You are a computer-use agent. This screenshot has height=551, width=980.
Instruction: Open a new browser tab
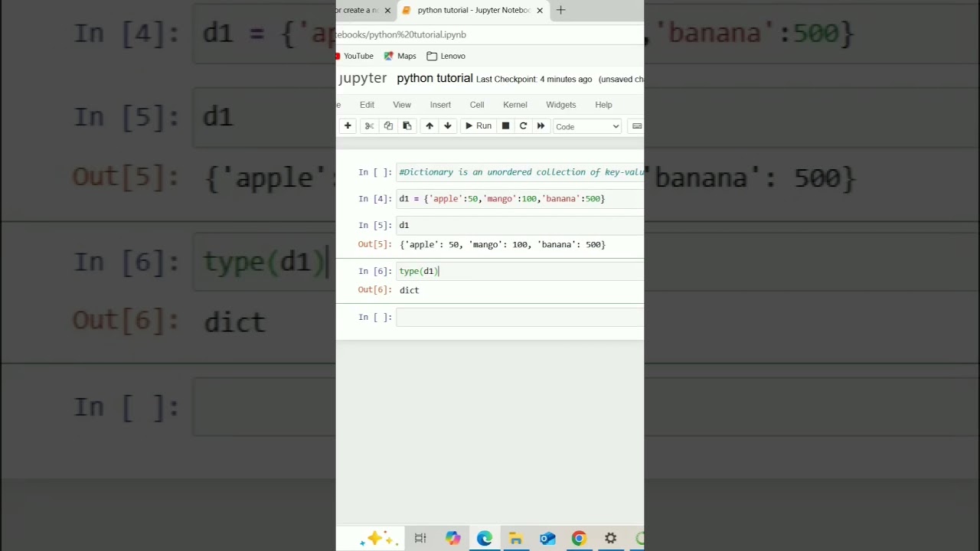click(560, 11)
